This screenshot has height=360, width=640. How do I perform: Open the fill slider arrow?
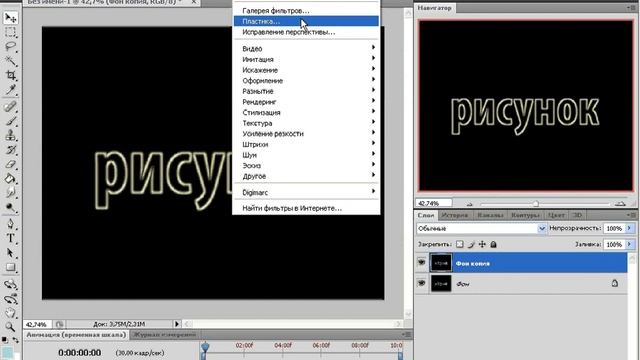(629, 244)
